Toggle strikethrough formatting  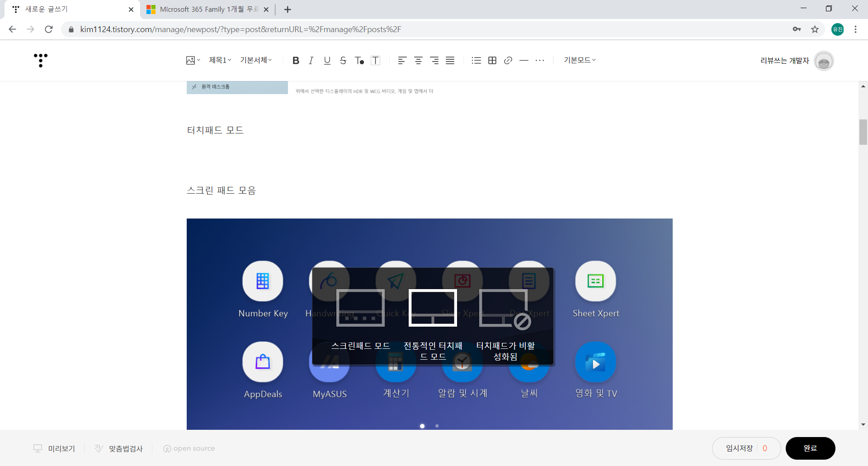pyautogui.click(x=343, y=60)
